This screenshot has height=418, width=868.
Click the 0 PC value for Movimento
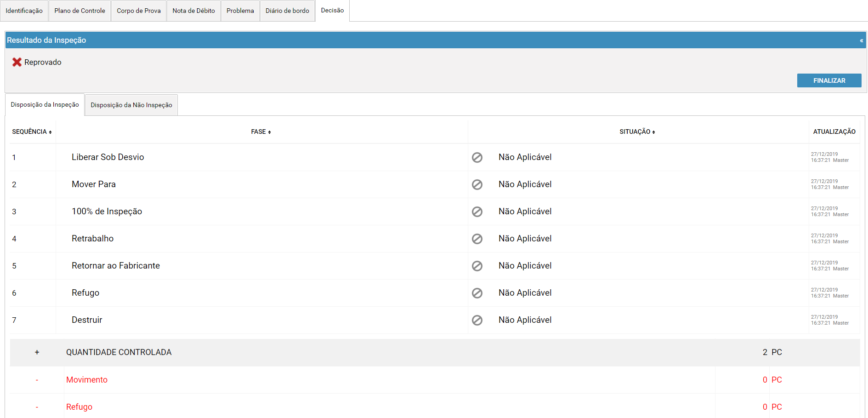click(x=772, y=380)
